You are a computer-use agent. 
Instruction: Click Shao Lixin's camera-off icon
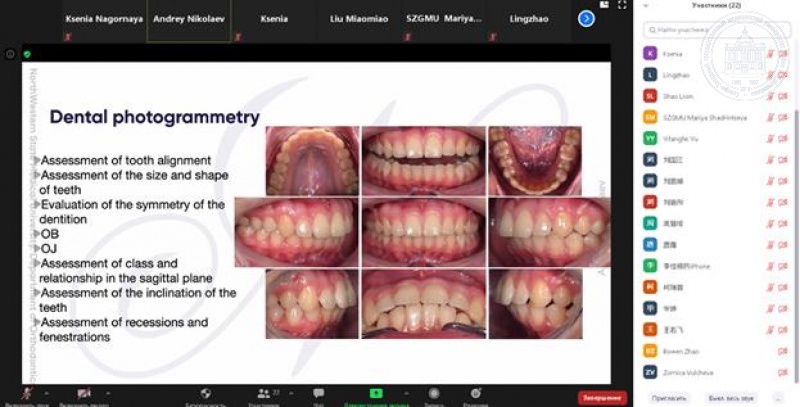point(783,96)
